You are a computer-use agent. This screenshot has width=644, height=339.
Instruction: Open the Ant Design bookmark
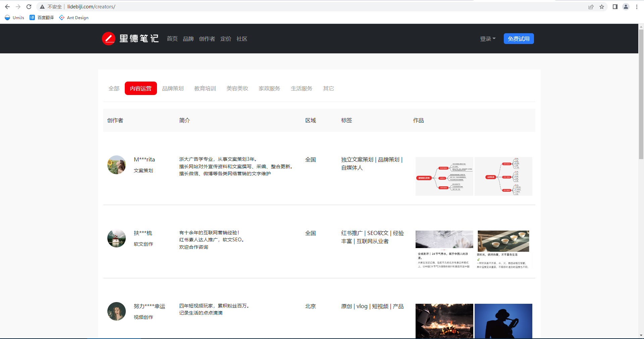[74, 17]
